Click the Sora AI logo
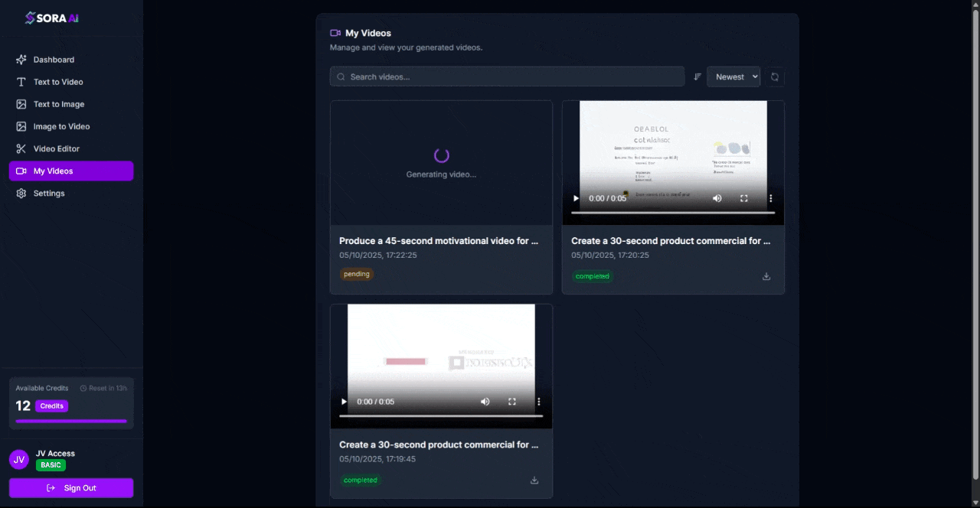980x508 pixels. (52, 18)
